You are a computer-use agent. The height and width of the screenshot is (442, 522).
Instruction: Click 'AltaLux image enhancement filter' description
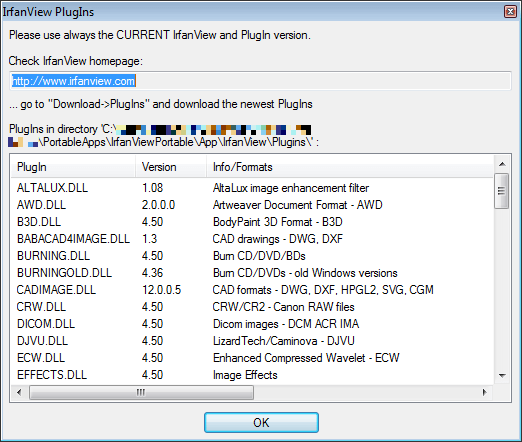click(x=291, y=188)
